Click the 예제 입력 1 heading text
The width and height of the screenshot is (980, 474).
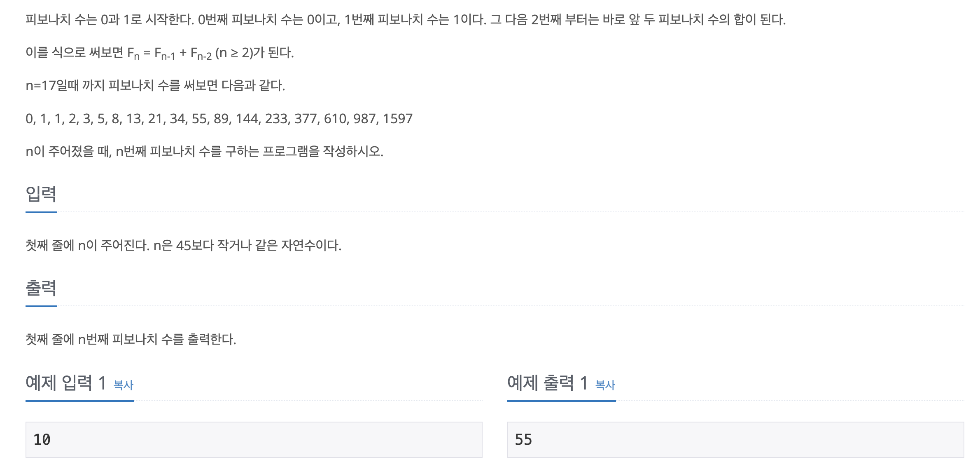[x=66, y=383]
